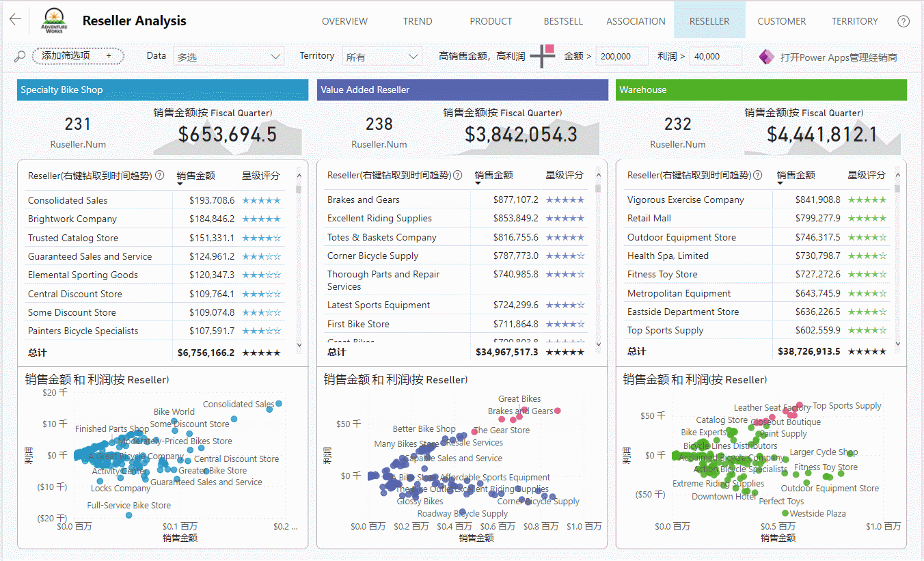
Task: Open the Territory dropdown
Action: (x=382, y=57)
